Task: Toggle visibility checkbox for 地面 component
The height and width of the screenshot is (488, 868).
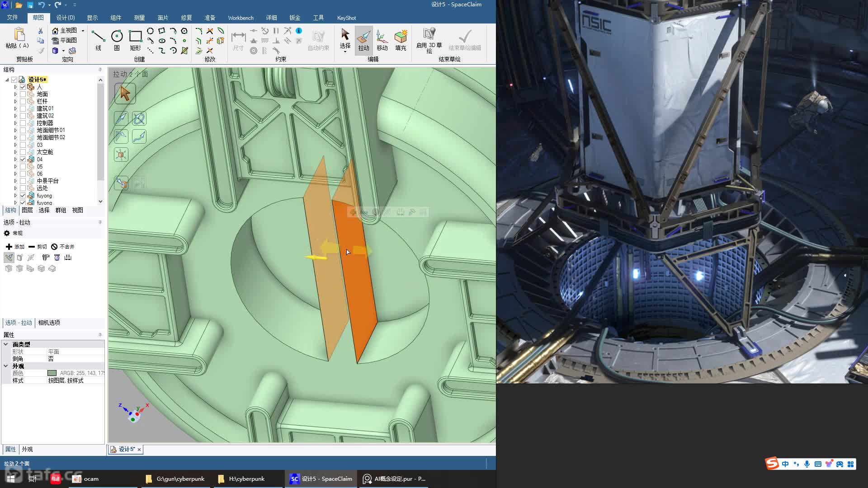Action: (23, 94)
